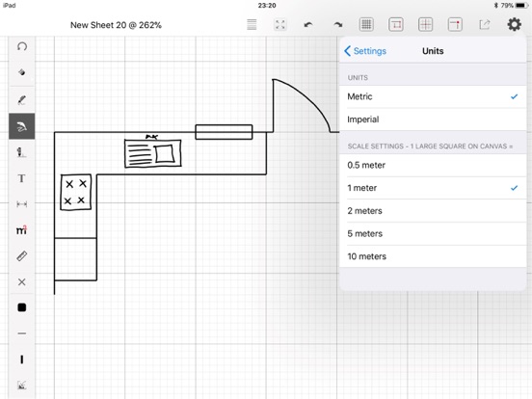This screenshot has height=399, width=532.
Task: Tap the window rectangle on the wall
Action: 224,132
